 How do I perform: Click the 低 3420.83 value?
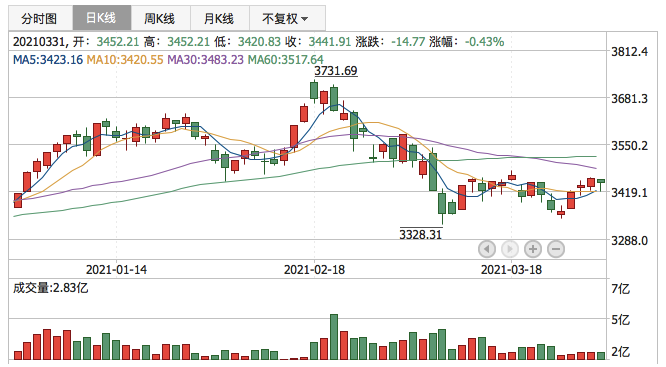[259, 42]
